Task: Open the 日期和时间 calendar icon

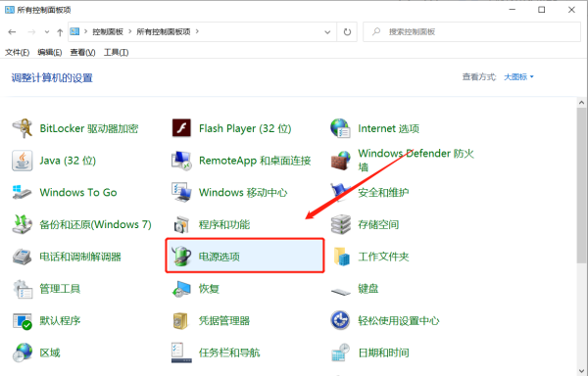Action: (x=340, y=352)
